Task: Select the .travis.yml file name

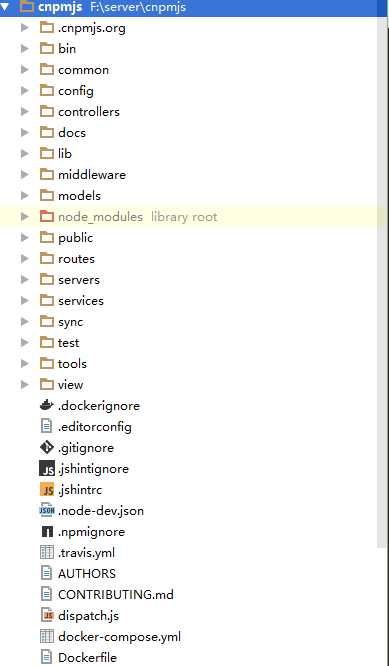Action: pyautogui.click(x=86, y=553)
